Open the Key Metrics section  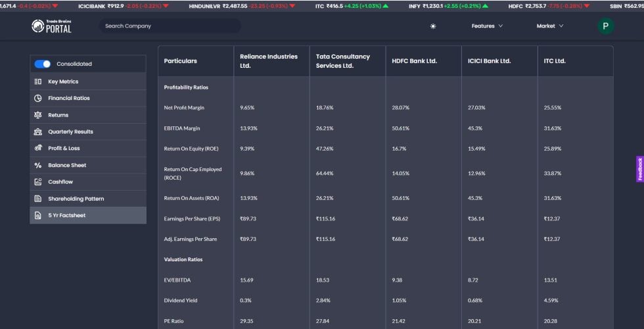pyautogui.click(x=88, y=82)
